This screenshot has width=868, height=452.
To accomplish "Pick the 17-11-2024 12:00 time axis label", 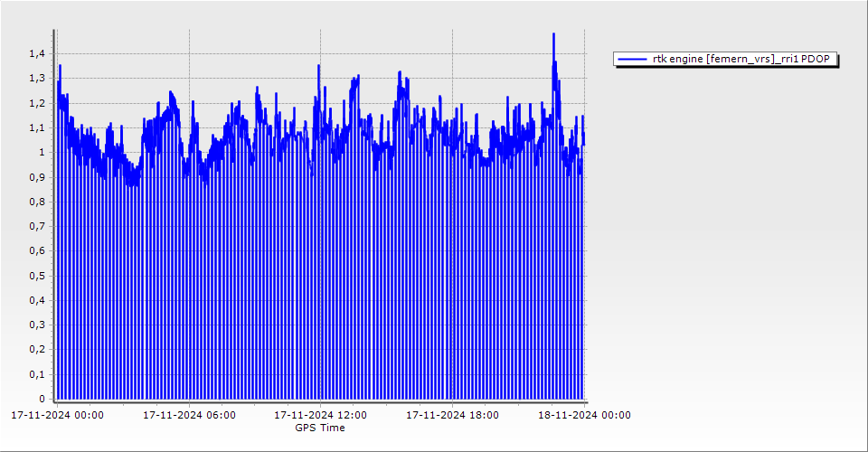I will (321, 416).
